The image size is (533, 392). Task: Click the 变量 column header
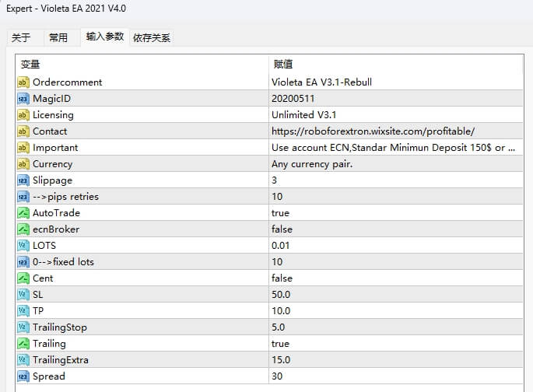point(30,65)
